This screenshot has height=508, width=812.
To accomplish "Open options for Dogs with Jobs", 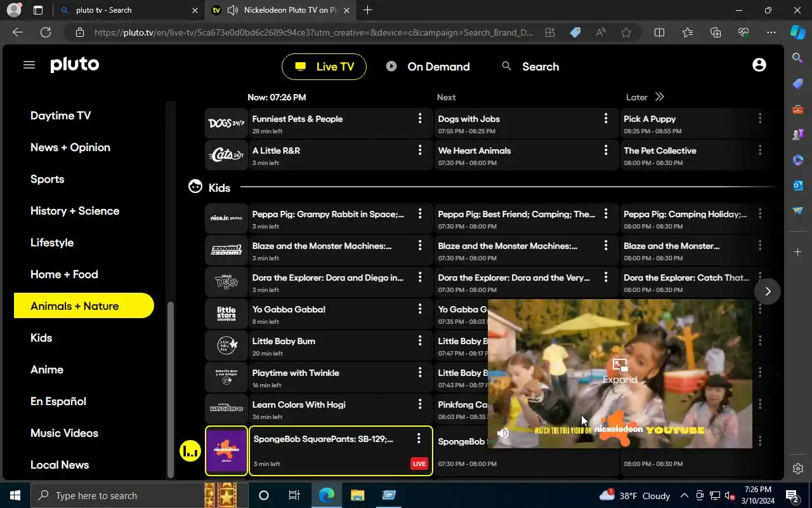I will [606, 118].
